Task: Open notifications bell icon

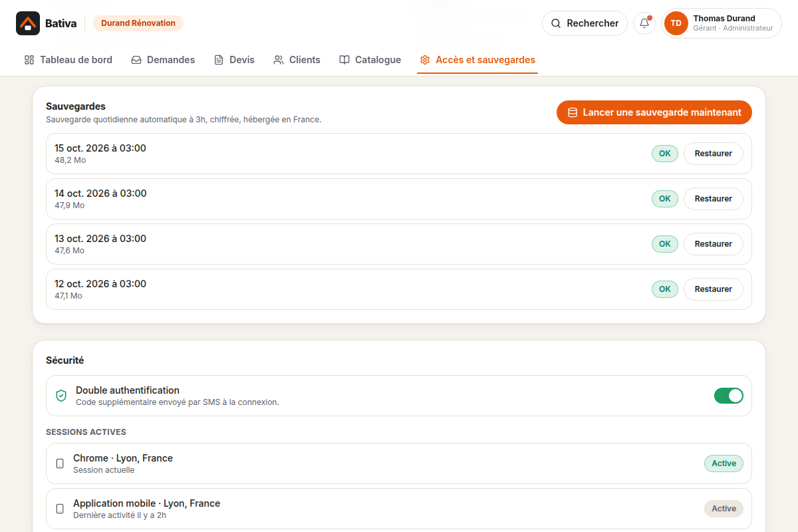Action: [644, 23]
